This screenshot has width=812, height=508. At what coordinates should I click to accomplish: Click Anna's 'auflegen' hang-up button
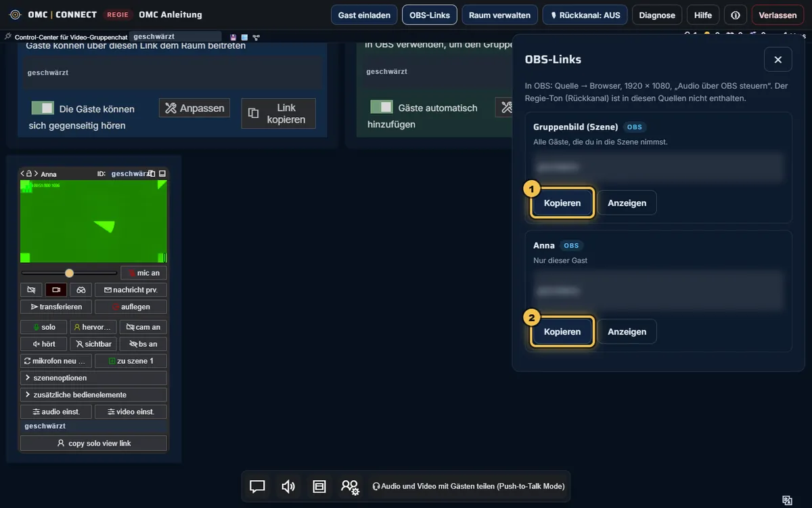tap(131, 307)
